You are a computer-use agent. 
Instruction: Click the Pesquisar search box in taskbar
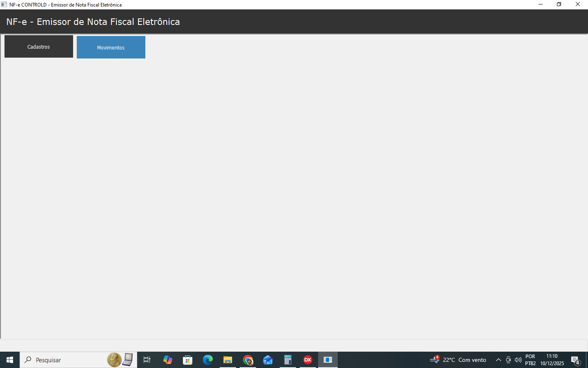[x=65, y=360]
